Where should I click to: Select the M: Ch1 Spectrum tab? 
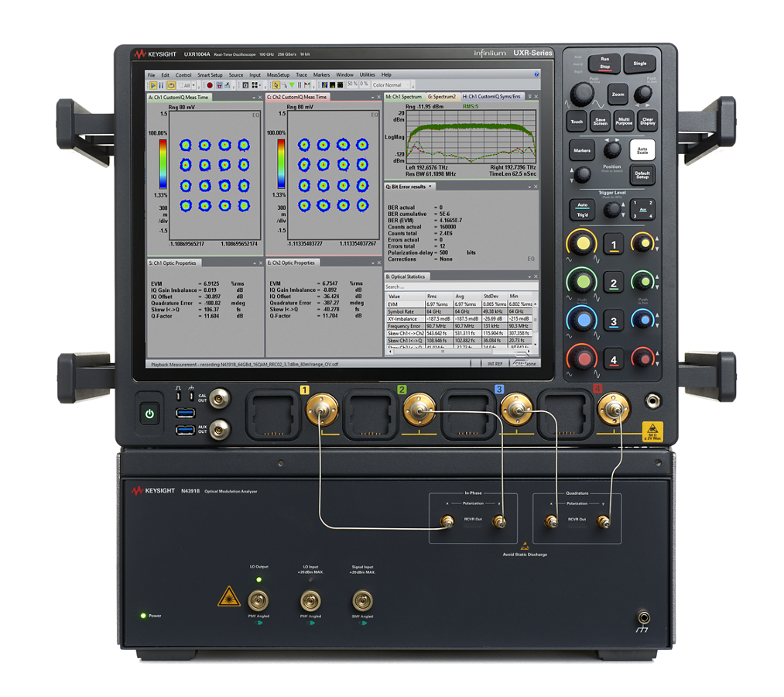tap(403, 97)
